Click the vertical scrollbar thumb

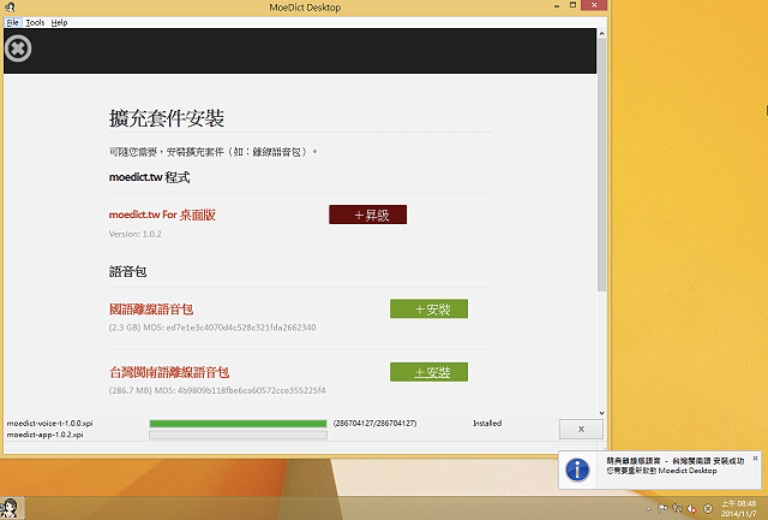[602, 165]
